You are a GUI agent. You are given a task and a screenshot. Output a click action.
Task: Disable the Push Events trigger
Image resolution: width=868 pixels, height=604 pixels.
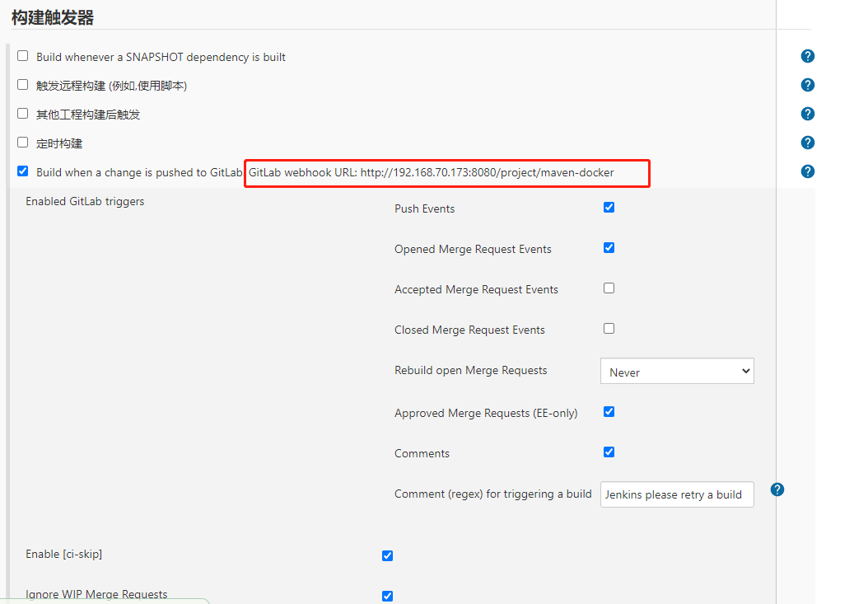tap(609, 208)
